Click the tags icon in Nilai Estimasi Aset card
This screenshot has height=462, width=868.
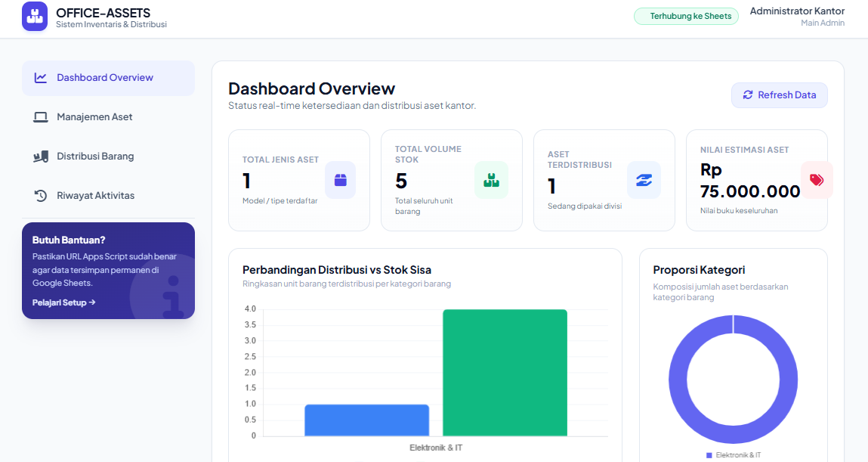(x=817, y=180)
